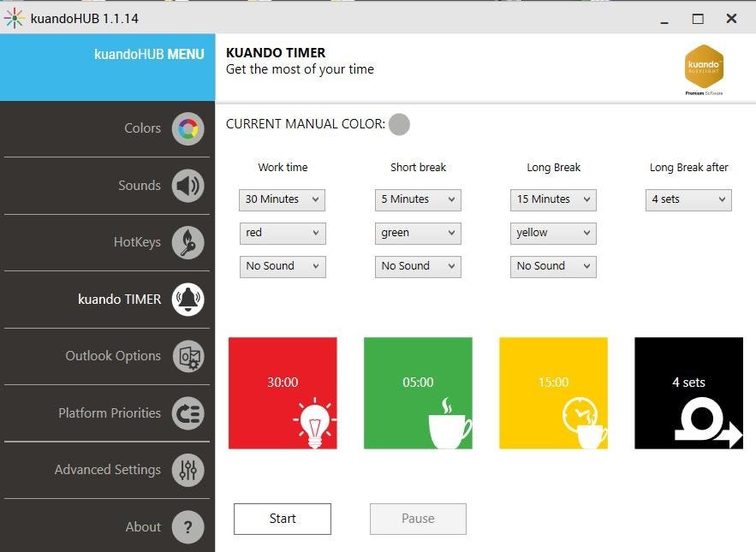Click the HotKeys flame key icon

tap(188, 242)
